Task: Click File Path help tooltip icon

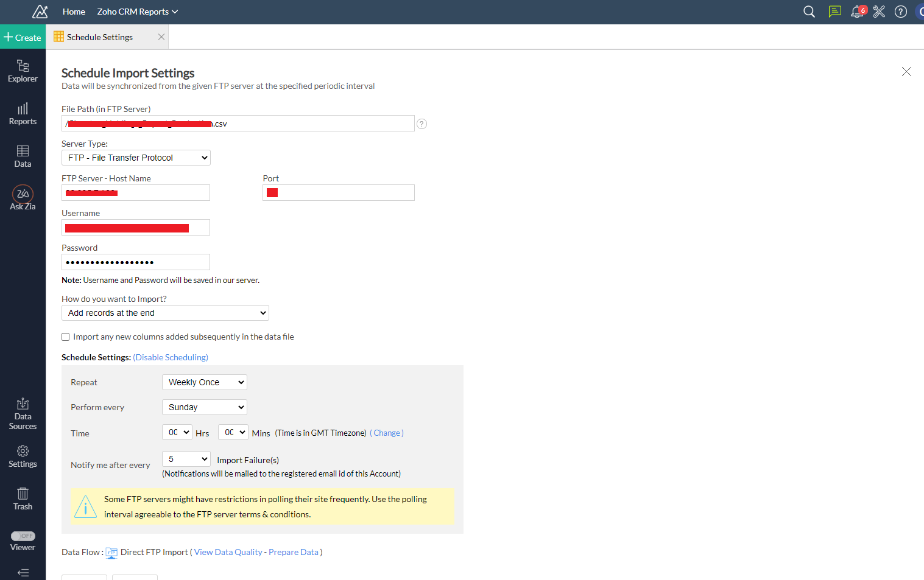Action: (421, 124)
